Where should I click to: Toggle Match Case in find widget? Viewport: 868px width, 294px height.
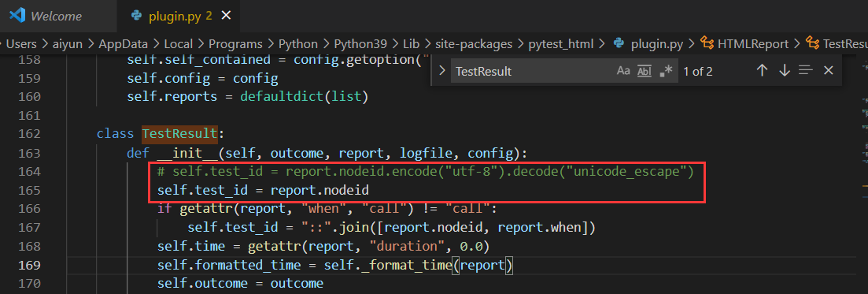tap(623, 71)
